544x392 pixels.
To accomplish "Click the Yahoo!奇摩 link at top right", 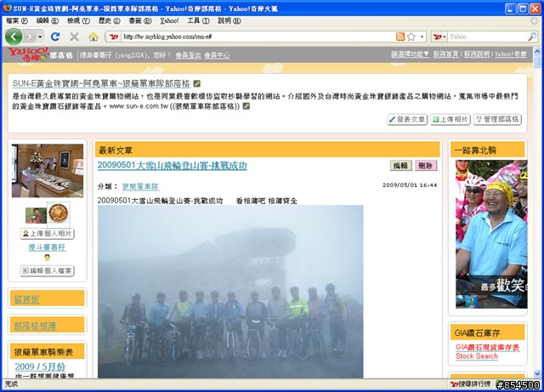I will pyautogui.click(x=510, y=54).
